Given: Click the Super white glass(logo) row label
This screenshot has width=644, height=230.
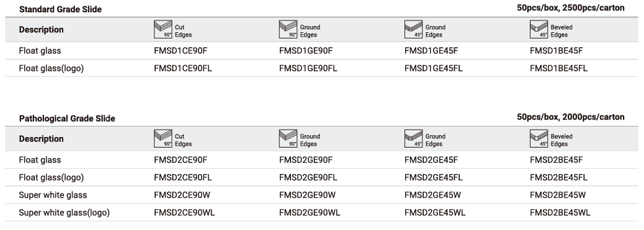Looking at the screenshot, I should 65,213.
